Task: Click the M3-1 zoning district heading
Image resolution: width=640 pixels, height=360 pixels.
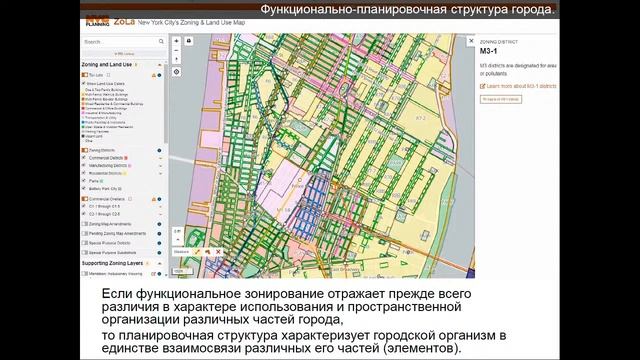Action: (488, 51)
